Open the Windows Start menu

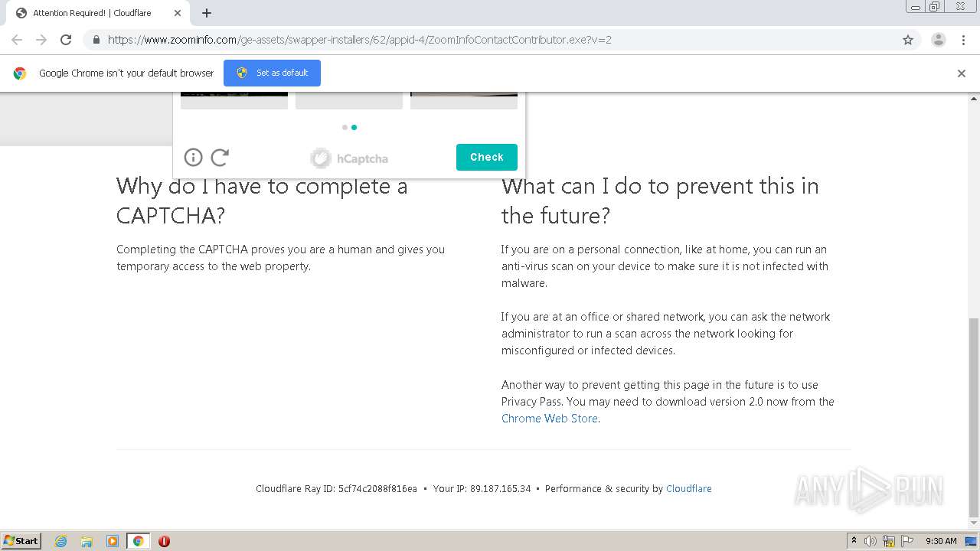click(x=21, y=540)
